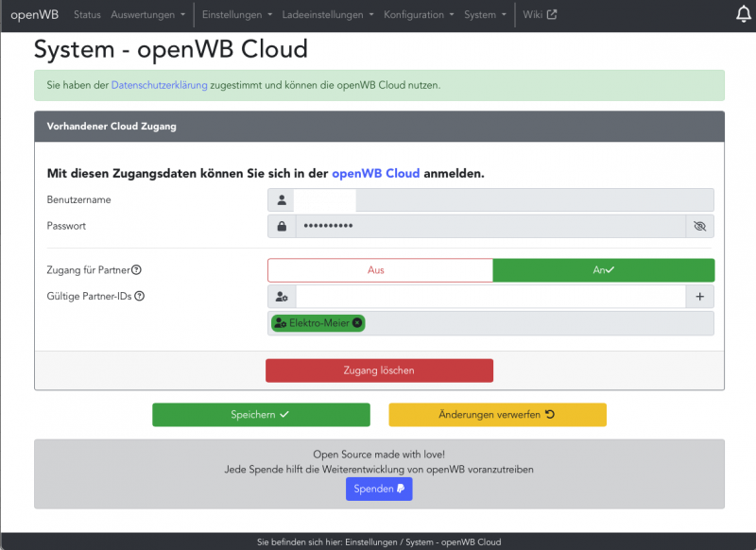This screenshot has width=756, height=550.
Task: Open the Auswertungen dropdown menu
Action: coord(145,14)
